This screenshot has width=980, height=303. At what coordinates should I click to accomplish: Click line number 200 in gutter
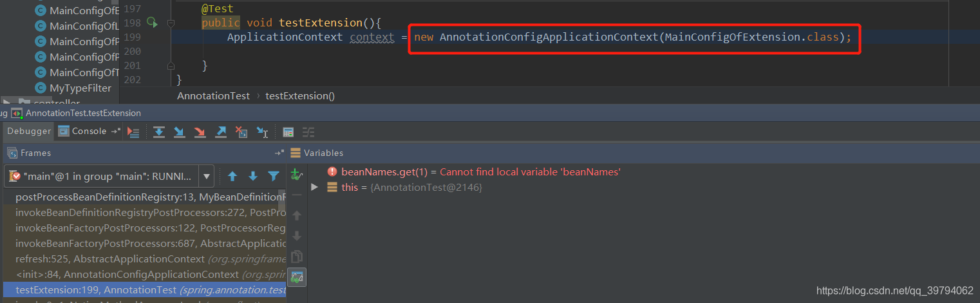click(132, 51)
